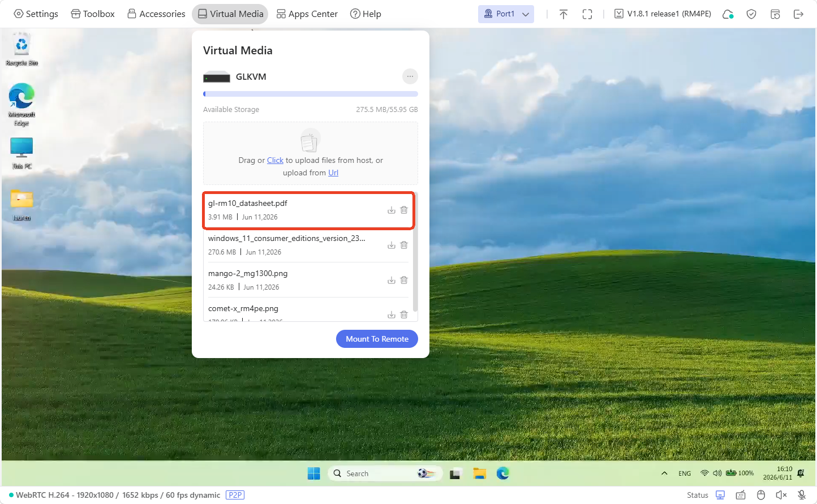Open Task View on the taskbar
This screenshot has height=504, width=817.
click(x=455, y=473)
